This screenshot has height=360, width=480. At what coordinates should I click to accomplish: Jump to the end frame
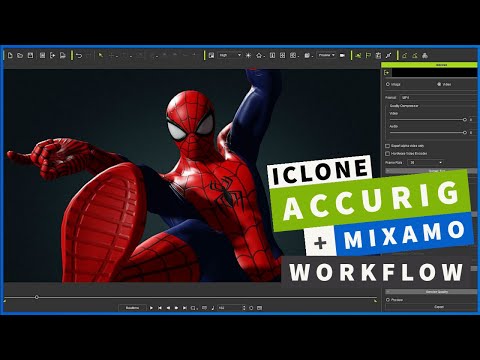click(185, 308)
